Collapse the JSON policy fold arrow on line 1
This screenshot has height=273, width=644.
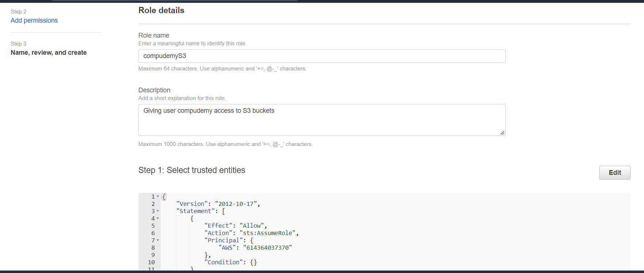pos(158,196)
